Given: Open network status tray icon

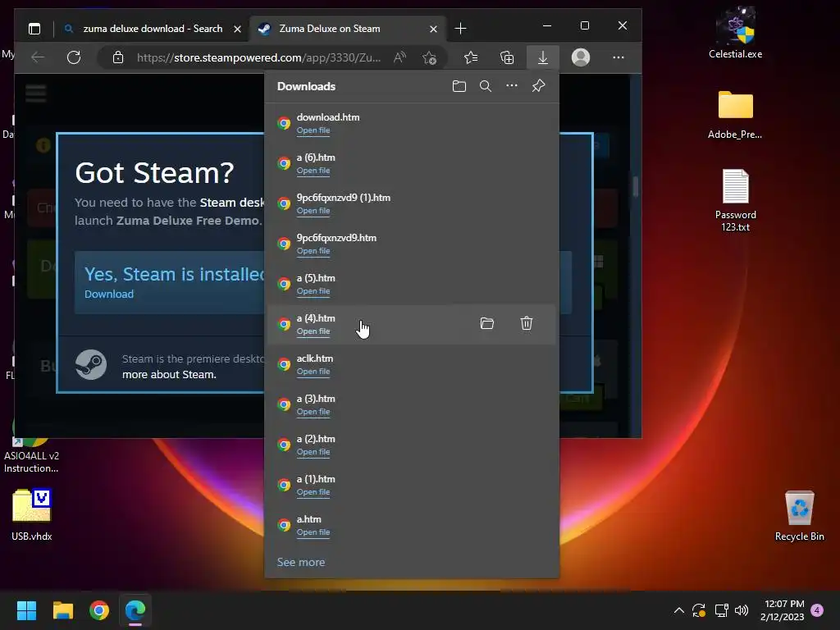Looking at the screenshot, I should [721, 610].
